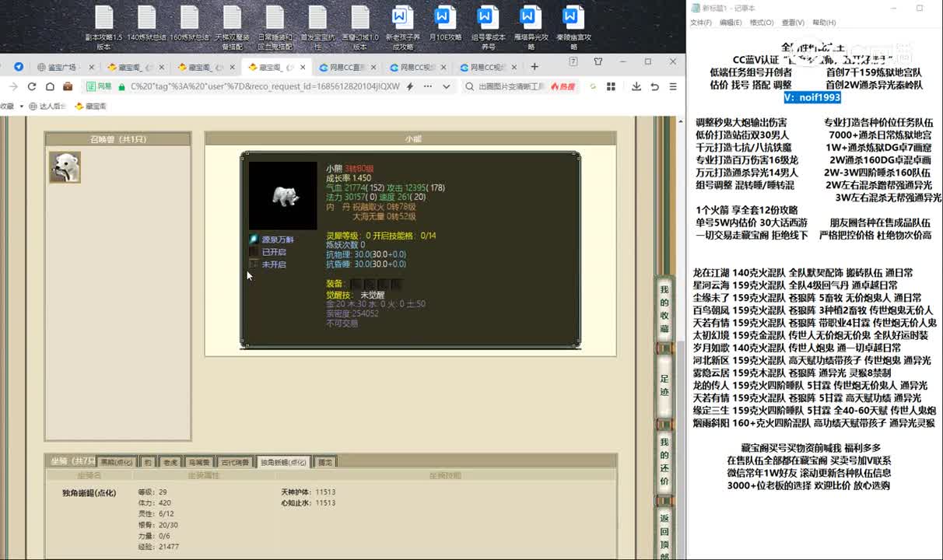Click browser forward arrow icon
The image size is (943, 560).
coord(13,86)
